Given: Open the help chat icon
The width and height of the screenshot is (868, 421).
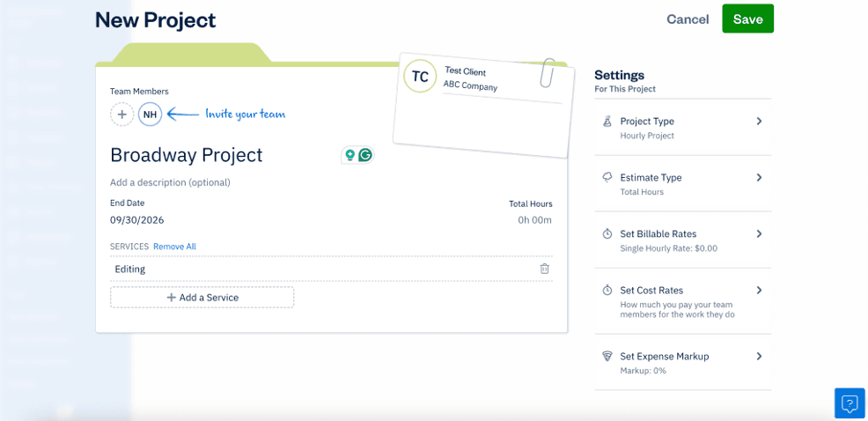Looking at the screenshot, I should click(850, 403).
